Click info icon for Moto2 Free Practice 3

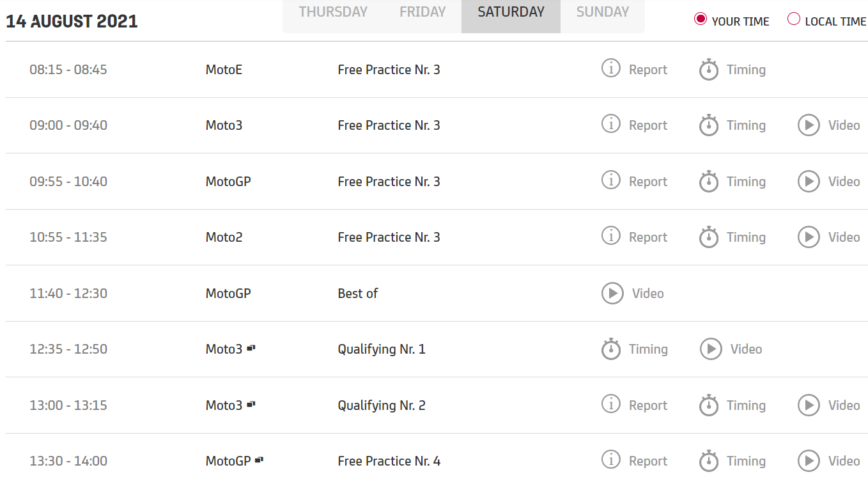pyautogui.click(x=611, y=236)
